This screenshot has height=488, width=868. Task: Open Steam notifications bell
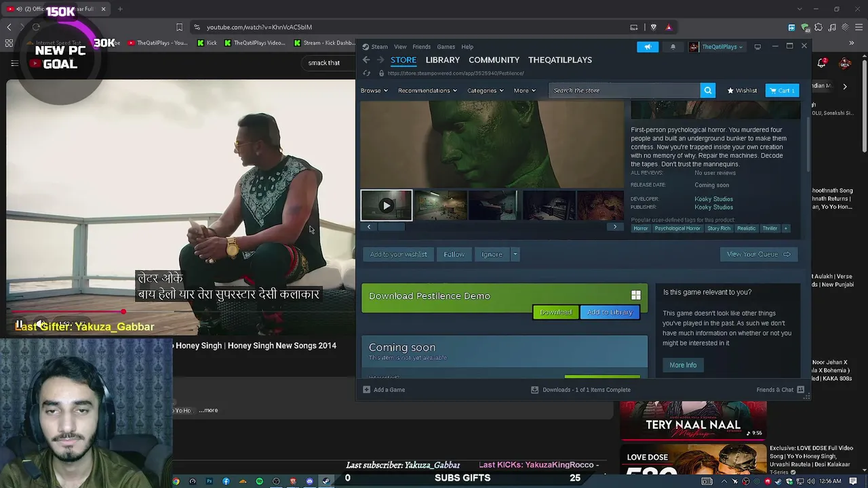(673, 47)
